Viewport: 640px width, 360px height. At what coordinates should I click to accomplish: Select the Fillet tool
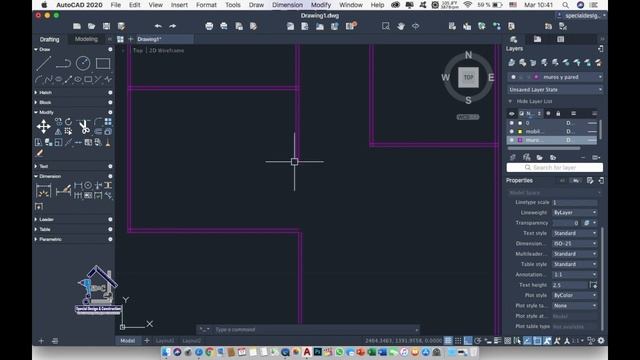pos(98,122)
